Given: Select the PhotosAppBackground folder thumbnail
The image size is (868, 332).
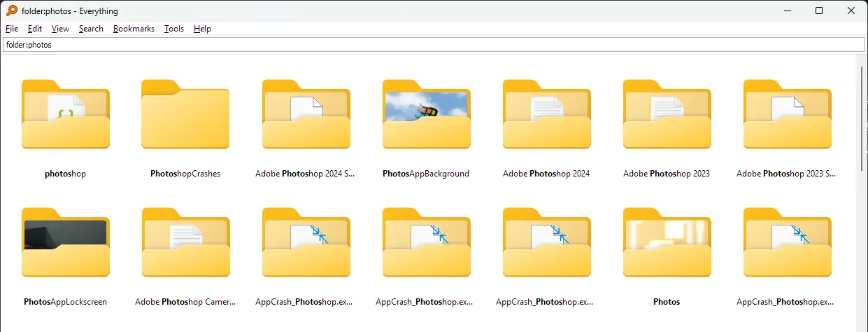Looking at the screenshot, I should point(426,114).
